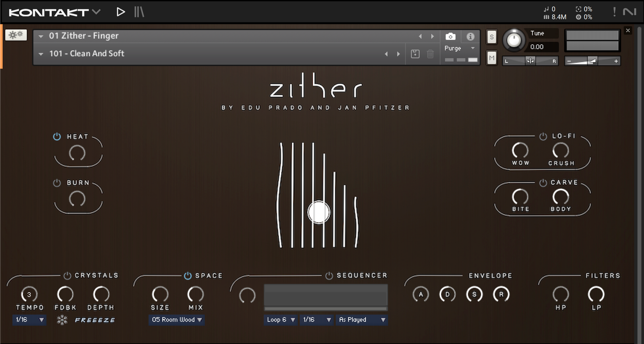This screenshot has width=644, height=344.
Task: Delete the snapshot using the trash icon
Action: [x=430, y=53]
